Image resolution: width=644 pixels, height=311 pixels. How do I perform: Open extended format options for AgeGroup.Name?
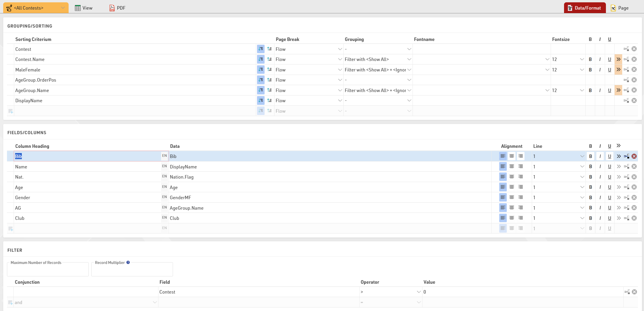618,90
